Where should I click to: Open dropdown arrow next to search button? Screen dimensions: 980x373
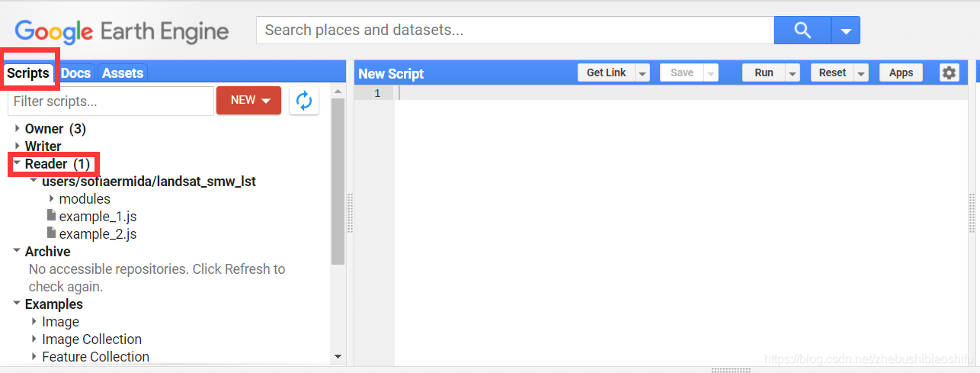pyautogui.click(x=846, y=31)
